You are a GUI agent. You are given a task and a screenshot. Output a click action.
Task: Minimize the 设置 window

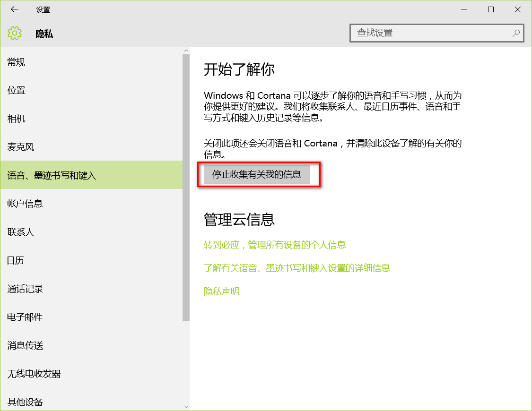pos(464,9)
